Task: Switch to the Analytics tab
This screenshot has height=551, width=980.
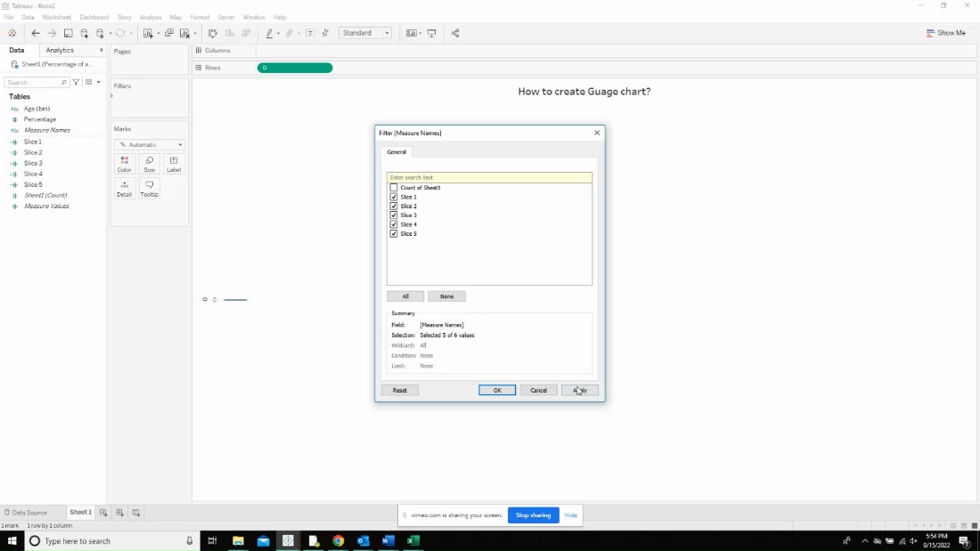Action: 60,50
